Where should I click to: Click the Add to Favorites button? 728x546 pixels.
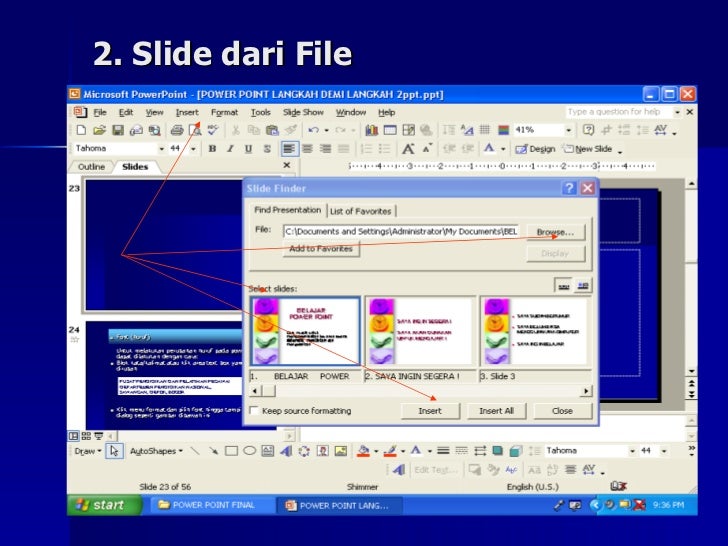point(321,249)
